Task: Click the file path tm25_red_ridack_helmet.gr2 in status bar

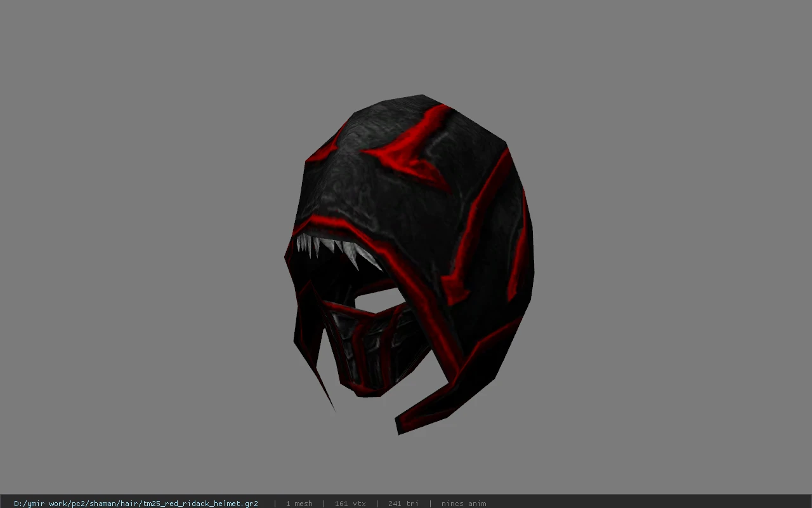Action: [136, 504]
